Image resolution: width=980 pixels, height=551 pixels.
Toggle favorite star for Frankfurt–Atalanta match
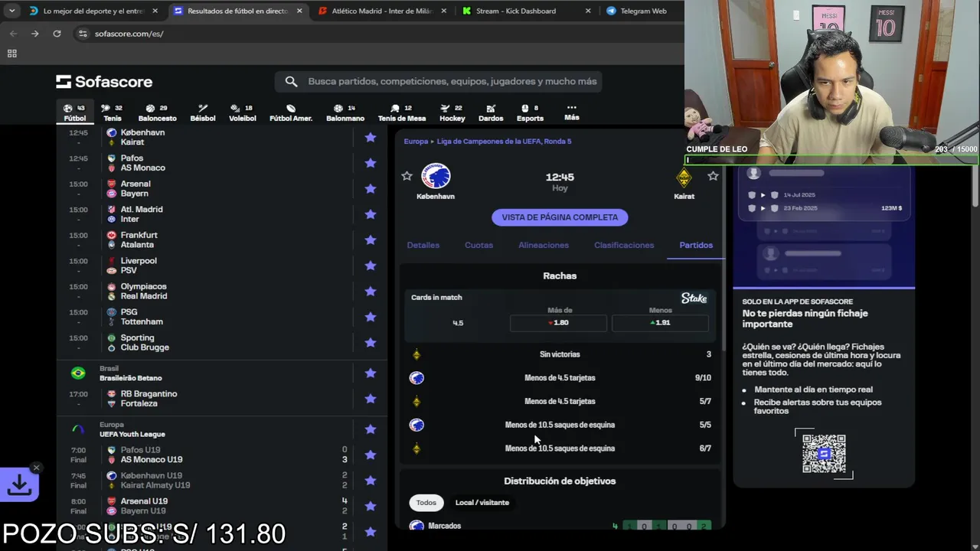point(371,240)
